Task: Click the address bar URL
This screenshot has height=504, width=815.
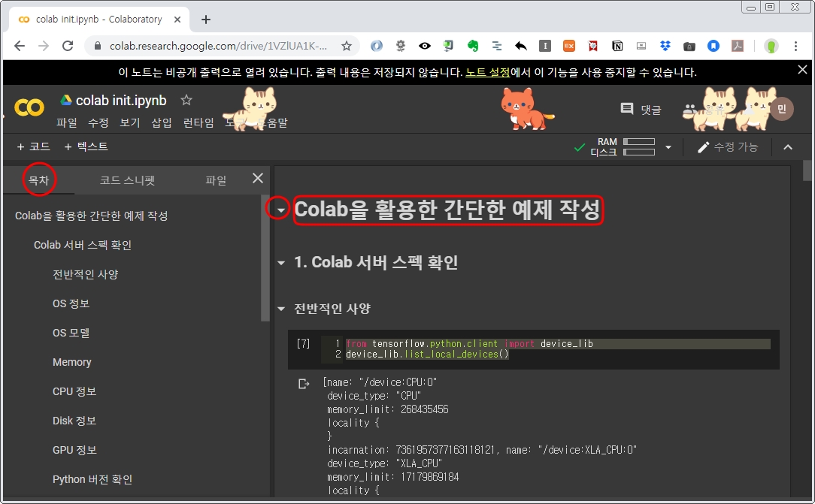Action: [x=218, y=47]
